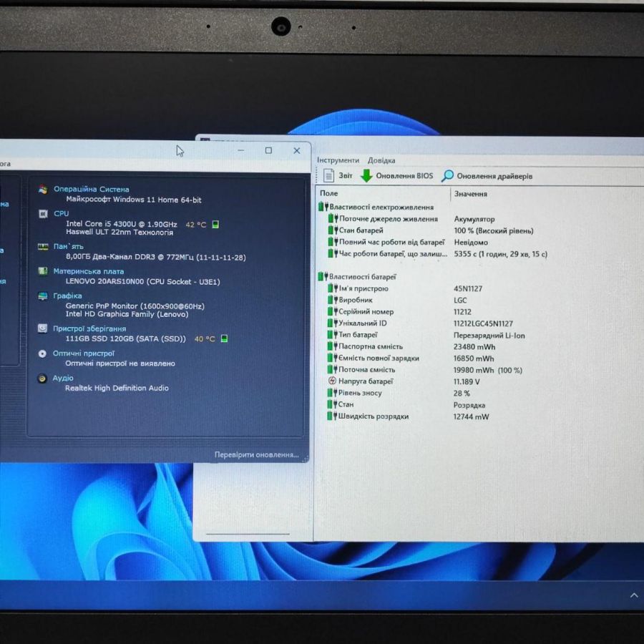This screenshot has height=644, width=644.
Task: Click the value 28 %
Action: click(x=462, y=394)
